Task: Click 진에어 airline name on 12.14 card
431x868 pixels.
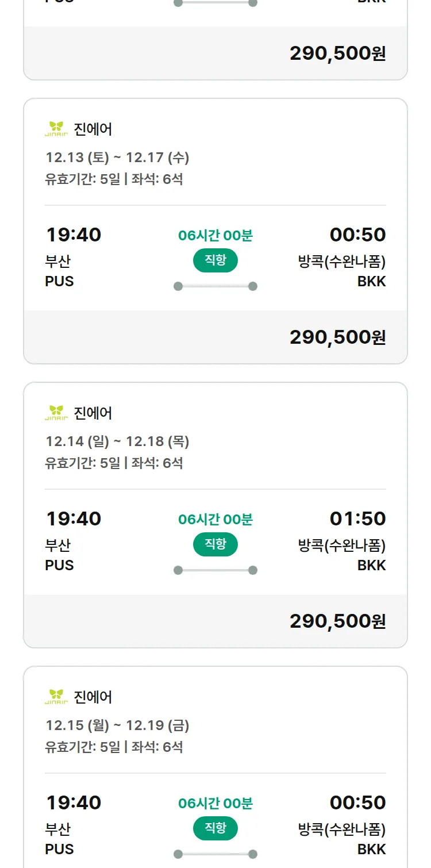Action: [93, 413]
